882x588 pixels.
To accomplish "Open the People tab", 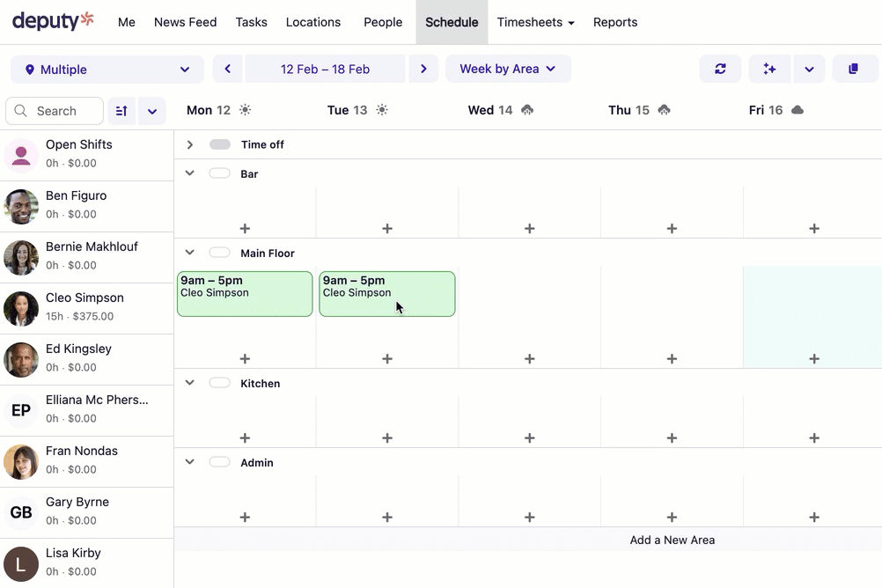I will tap(383, 22).
